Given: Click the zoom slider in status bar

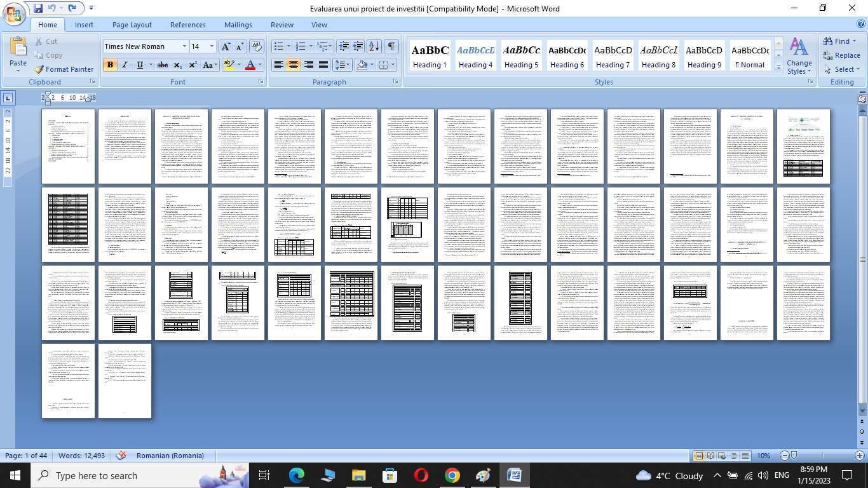Looking at the screenshot, I should point(822,456).
